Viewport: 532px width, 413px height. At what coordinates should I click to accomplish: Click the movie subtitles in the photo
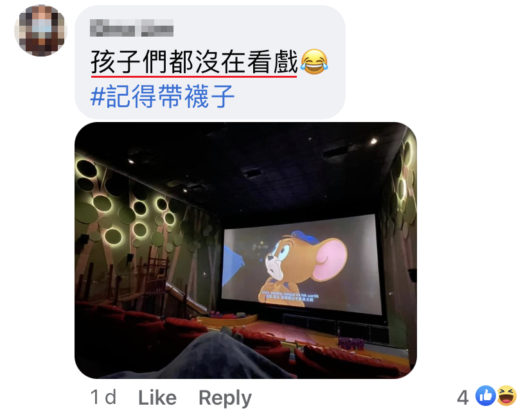point(290,297)
